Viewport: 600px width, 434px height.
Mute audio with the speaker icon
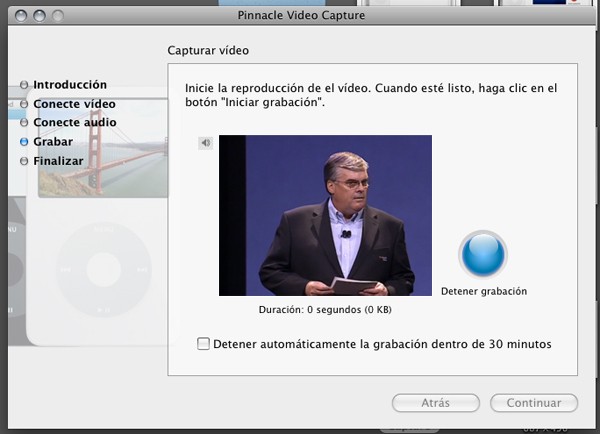(205, 143)
